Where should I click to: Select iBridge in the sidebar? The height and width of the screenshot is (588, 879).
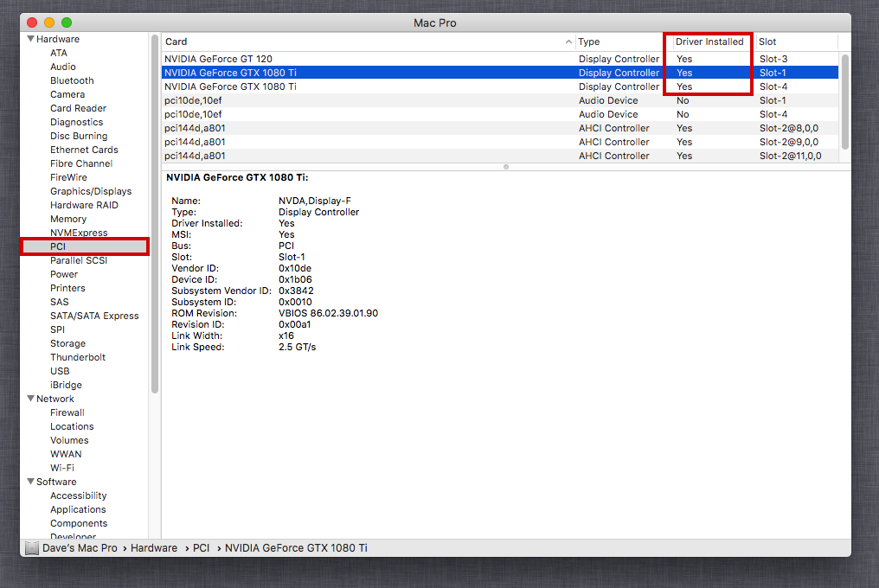click(x=66, y=385)
